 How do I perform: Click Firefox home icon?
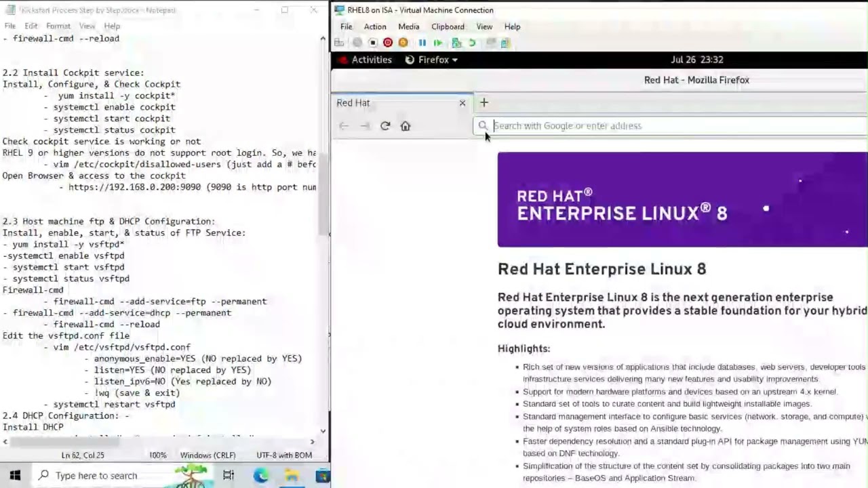tap(406, 125)
